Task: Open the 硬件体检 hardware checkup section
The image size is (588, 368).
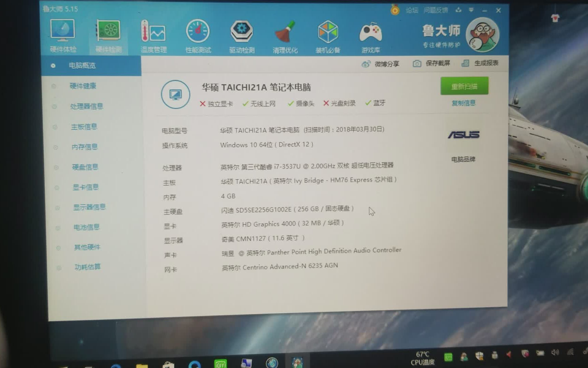Action: (63, 36)
